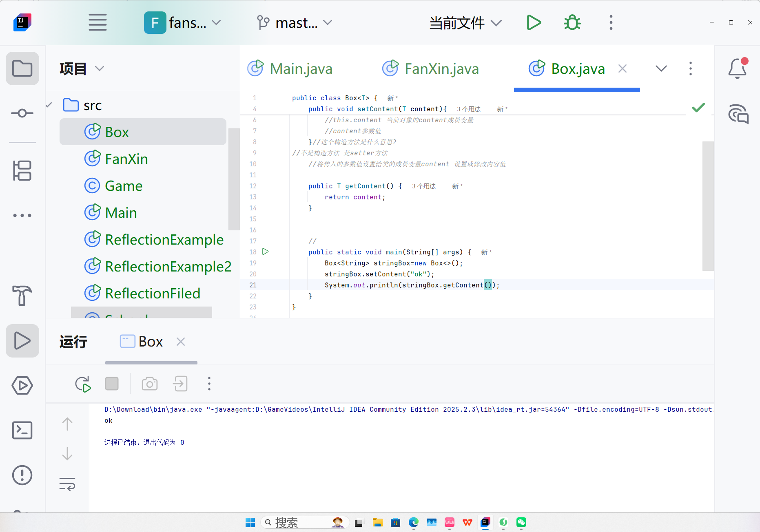The height and width of the screenshot is (532, 760).
Task: Toggle soft-wrap in console
Action: tap(67, 484)
